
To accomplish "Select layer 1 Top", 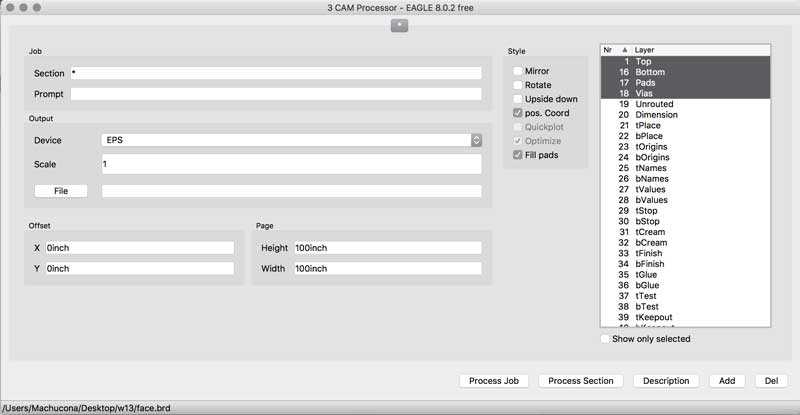I will 686,61.
